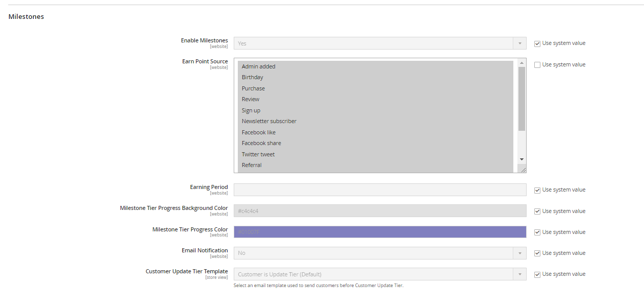The height and width of the screenshot is (307, 644).
Task: Toggle Use system value for Milestone Tier Progress Color
Action: [537, 232]
